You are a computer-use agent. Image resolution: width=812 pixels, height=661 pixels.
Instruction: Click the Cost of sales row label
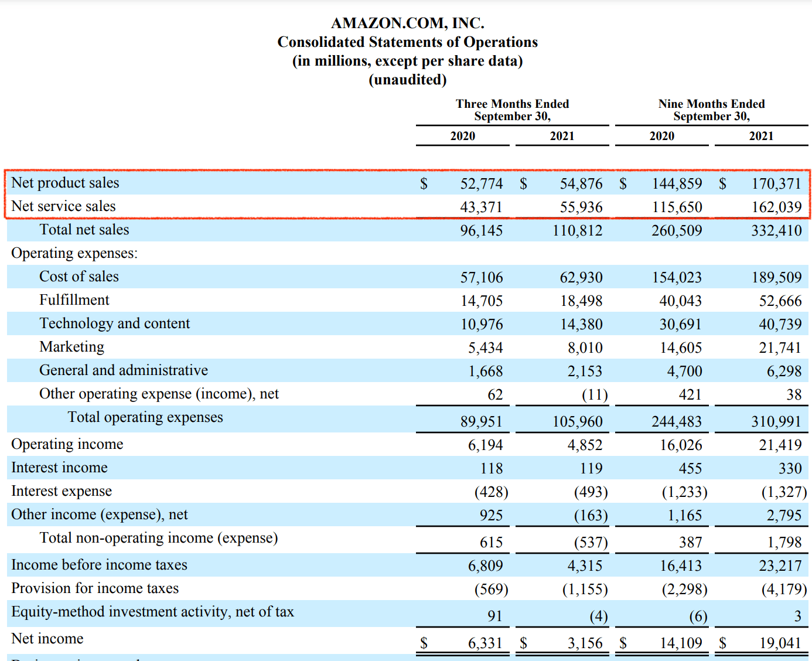click(79, 276)
